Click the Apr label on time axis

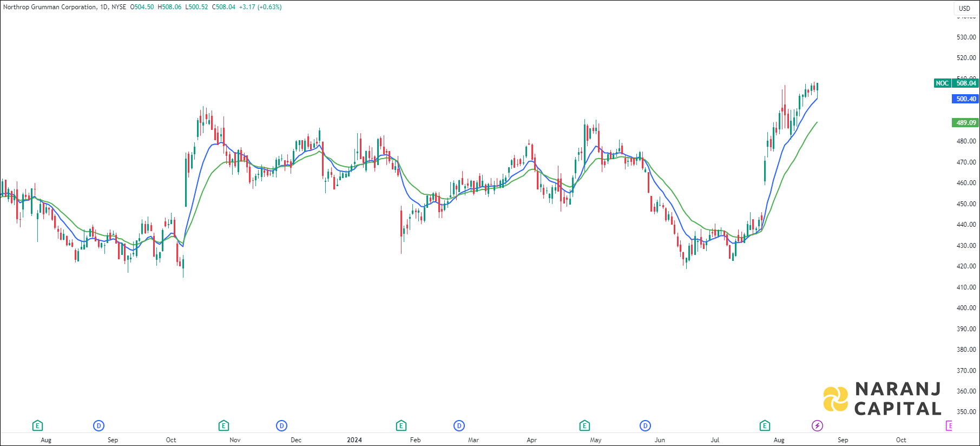click(x=531, y=440)
